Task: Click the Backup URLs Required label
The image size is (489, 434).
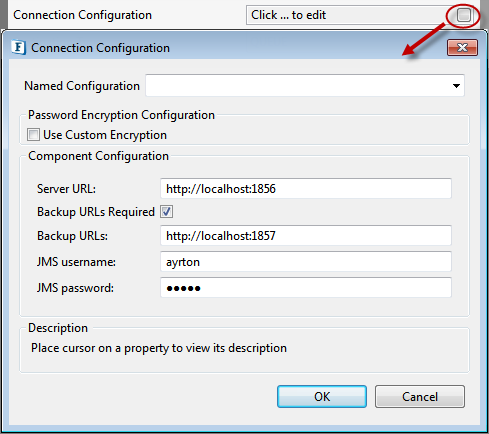Action: point(96,212)
